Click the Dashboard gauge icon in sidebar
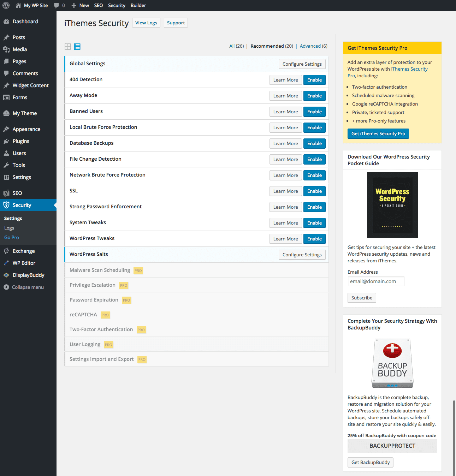This screenshot has height=476, width=456. point(6,22)
